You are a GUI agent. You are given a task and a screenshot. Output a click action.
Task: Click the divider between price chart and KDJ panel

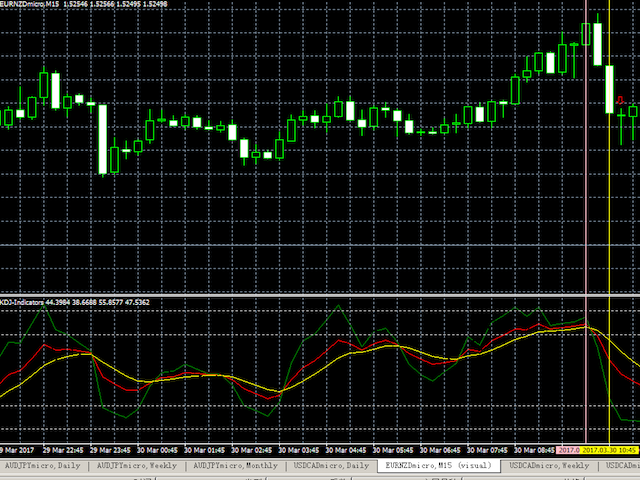[x=320, y=294]
